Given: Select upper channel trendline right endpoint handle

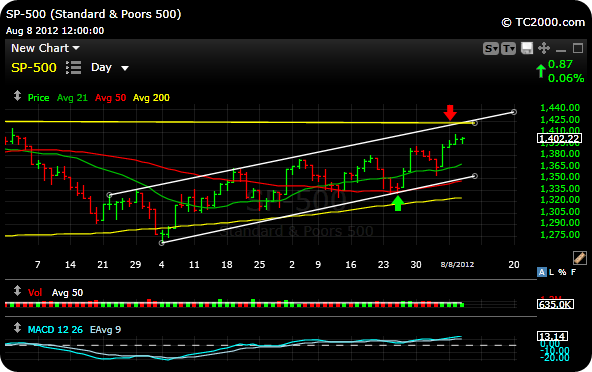Looking at the screenshot, I should pos(513,112).
